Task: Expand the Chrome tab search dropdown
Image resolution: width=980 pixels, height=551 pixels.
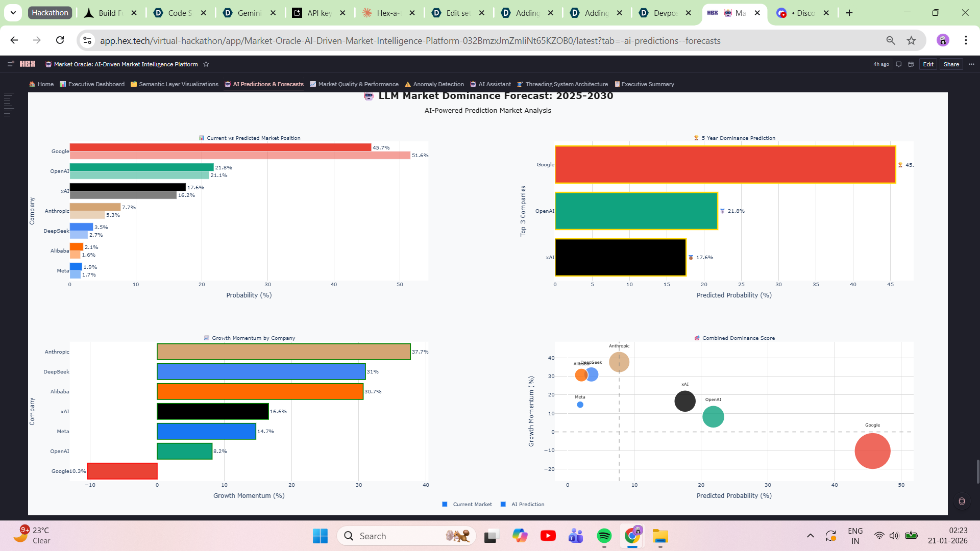Action: pyautogui.click(x=13, y=13)
